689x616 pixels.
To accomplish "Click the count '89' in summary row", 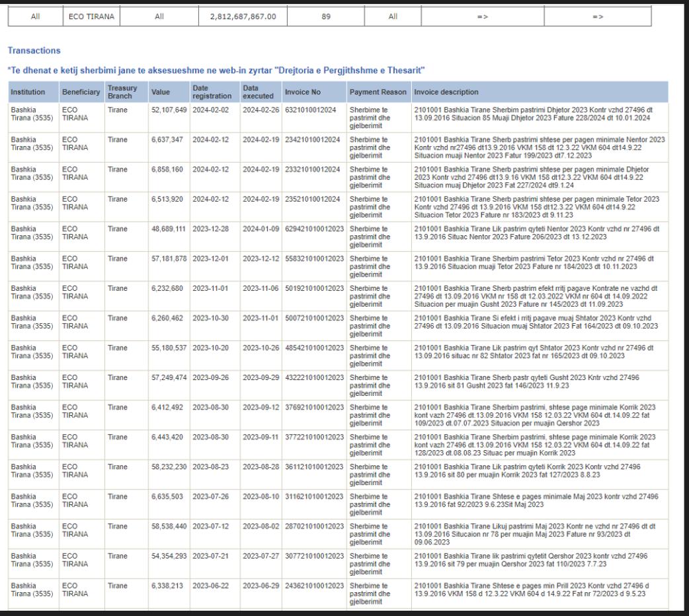I will click(325, 17).
